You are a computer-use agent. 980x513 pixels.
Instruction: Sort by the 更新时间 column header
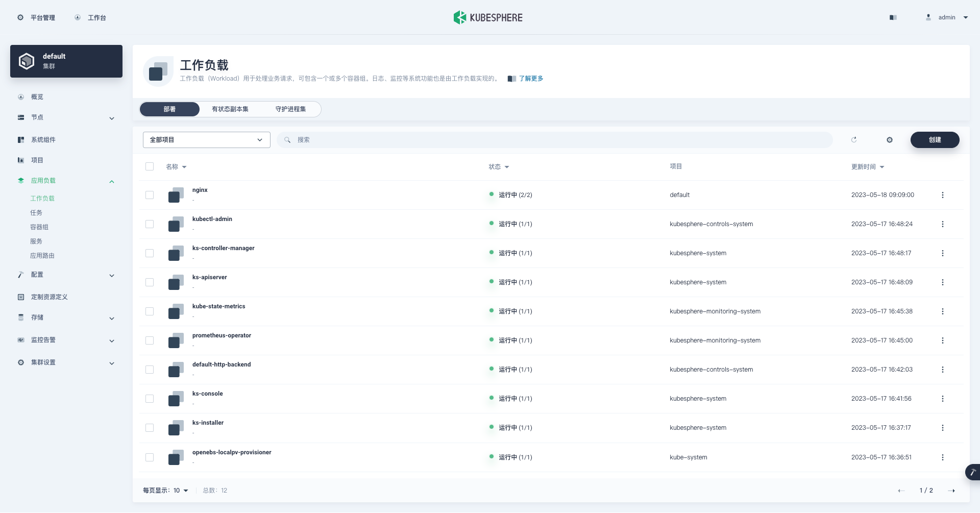(x=868, y=167)
